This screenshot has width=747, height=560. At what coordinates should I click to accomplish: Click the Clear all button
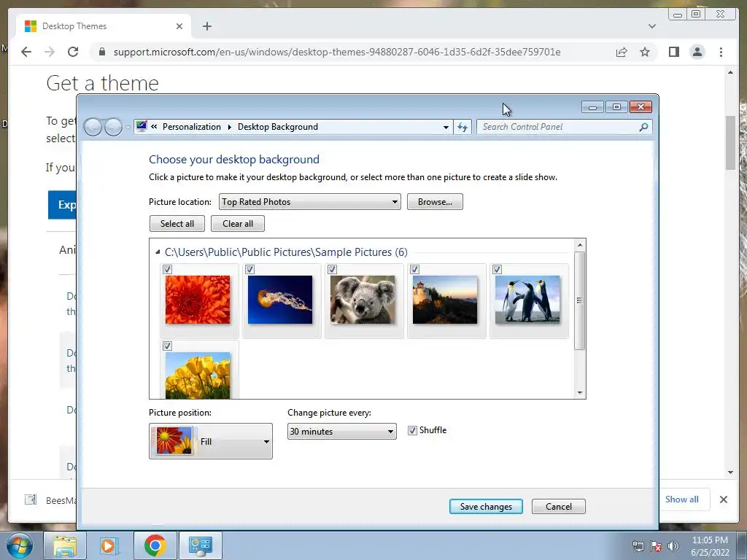tap(238, 224)
